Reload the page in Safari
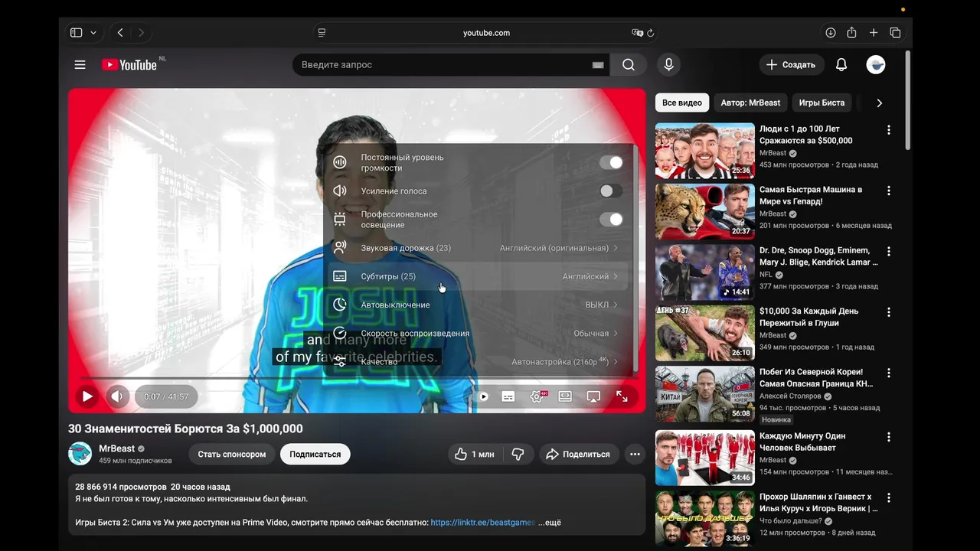The height and width of the screenshot is (551, 980). point(651,33)
